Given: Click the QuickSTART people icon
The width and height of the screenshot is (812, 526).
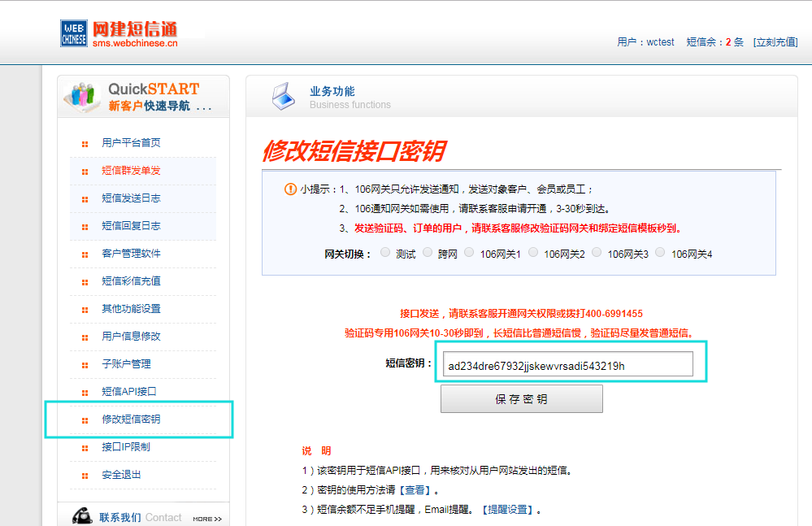Looking at the screenshot, I should [82, 98].
